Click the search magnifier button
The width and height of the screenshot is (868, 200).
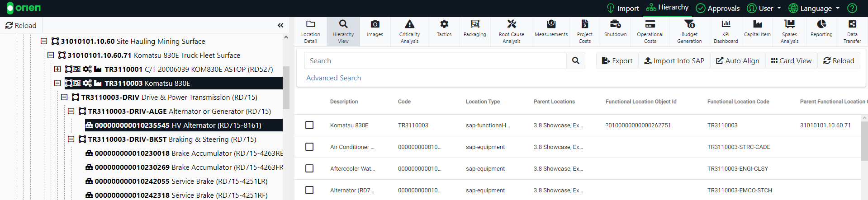[x=575, y=60]
